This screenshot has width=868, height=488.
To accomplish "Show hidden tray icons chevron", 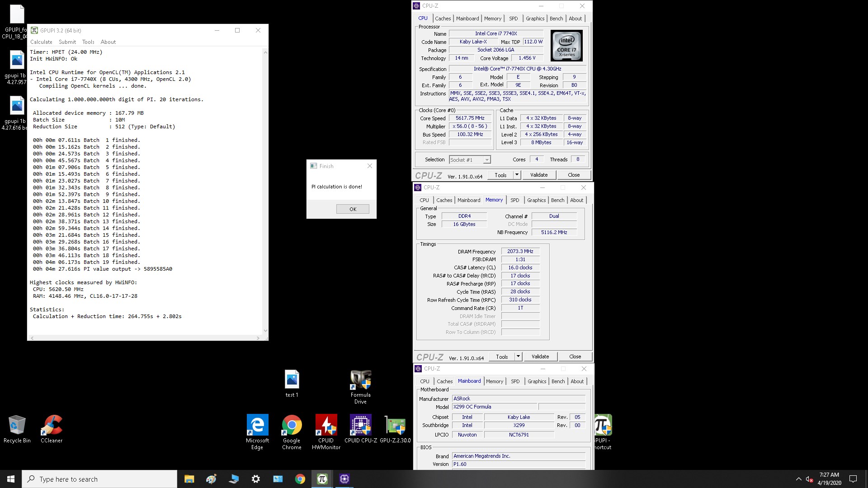I will pos(798,479).
